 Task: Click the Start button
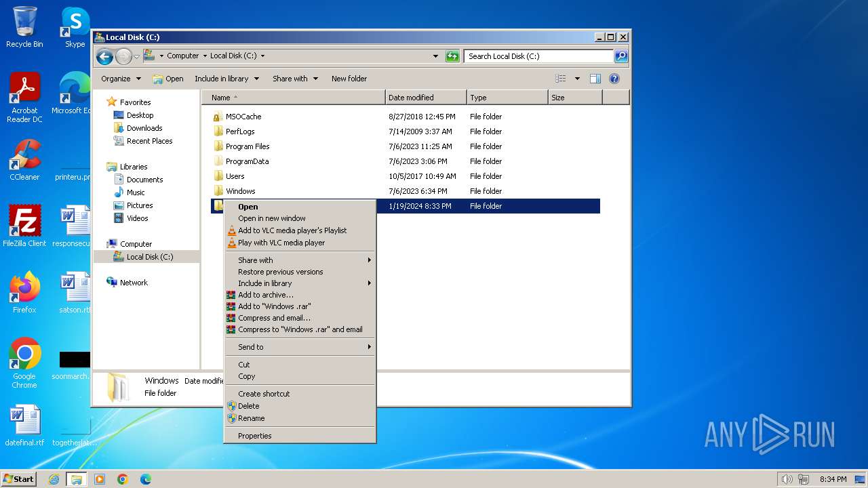19,479
